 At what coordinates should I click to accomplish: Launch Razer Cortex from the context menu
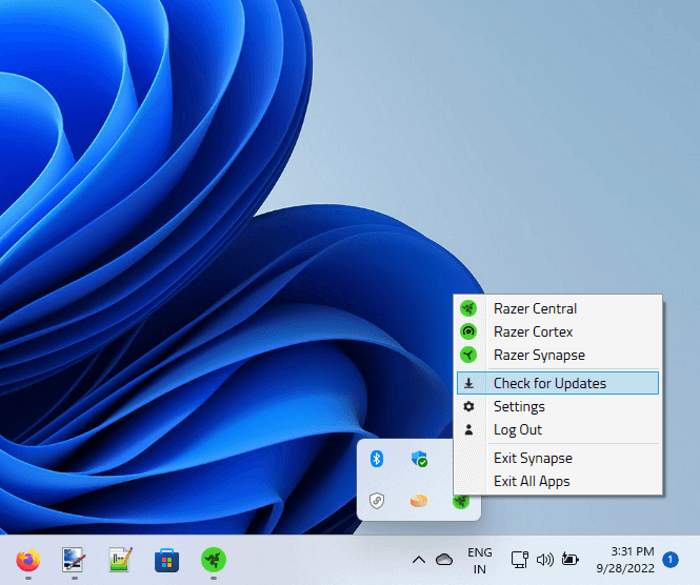coord(533,332)
